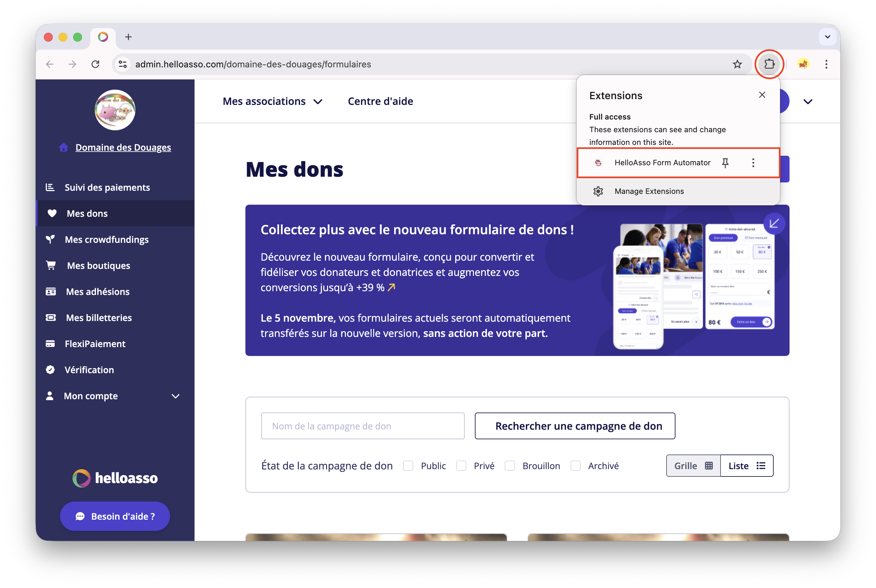
Task: View site information icon in address bar
Action: [123, 64]
